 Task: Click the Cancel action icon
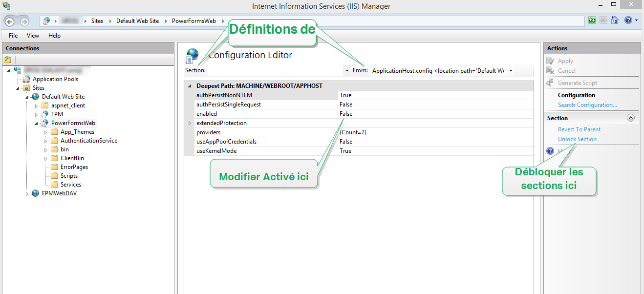[x=550, y=71]
